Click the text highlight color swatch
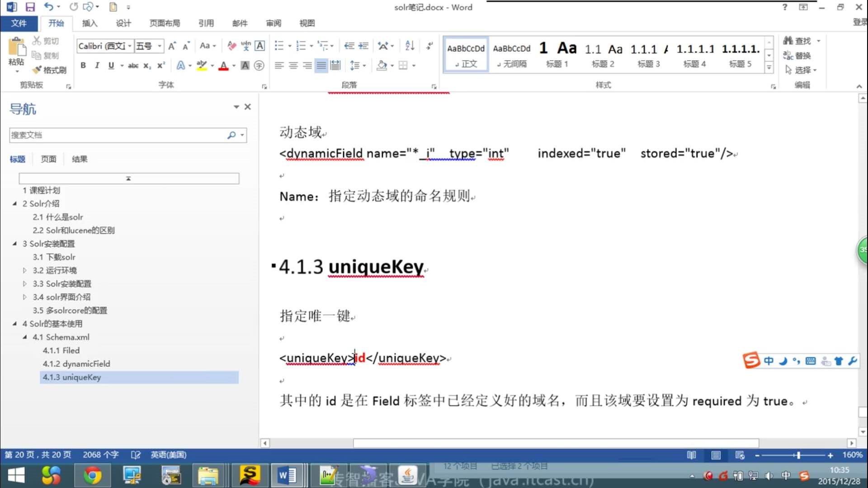The height and width of the screenshot is (488, 868). pyautogui.click(x=202, y=66)
